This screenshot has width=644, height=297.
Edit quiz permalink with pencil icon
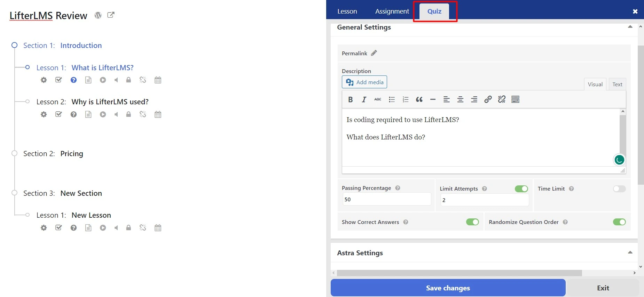[x=374, y=53]
